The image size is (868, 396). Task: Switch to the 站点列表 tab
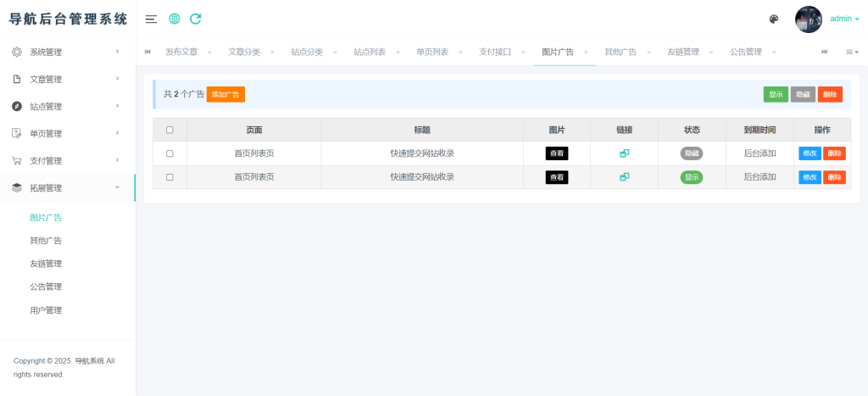370,52
